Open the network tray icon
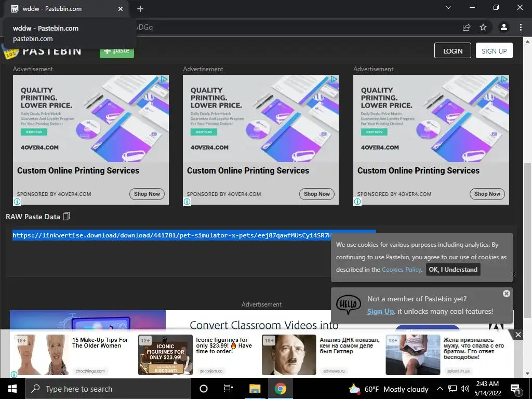The height and width of the screenshot is (399, 532). point(453,389)
